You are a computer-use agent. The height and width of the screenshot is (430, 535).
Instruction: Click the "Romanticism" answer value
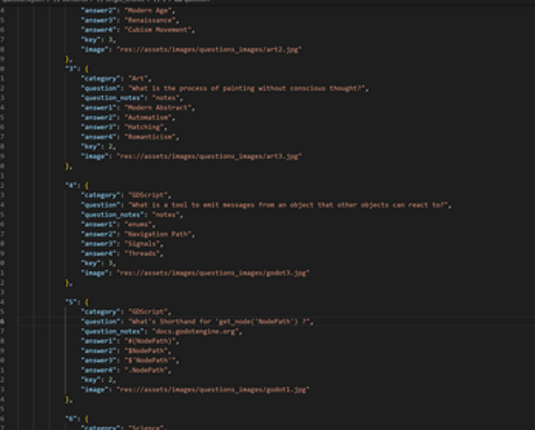[x=150, y=137]
